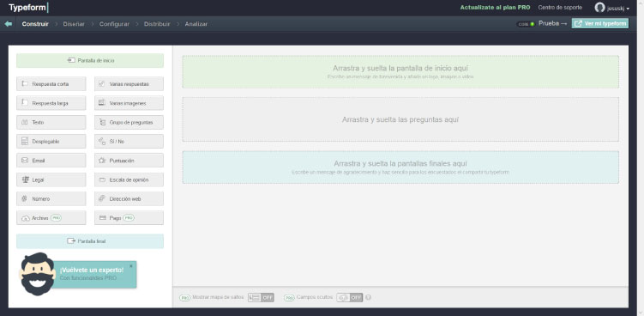Click PRO badge beside Mostrar mapa de saltos

click(x=185, y=297)
